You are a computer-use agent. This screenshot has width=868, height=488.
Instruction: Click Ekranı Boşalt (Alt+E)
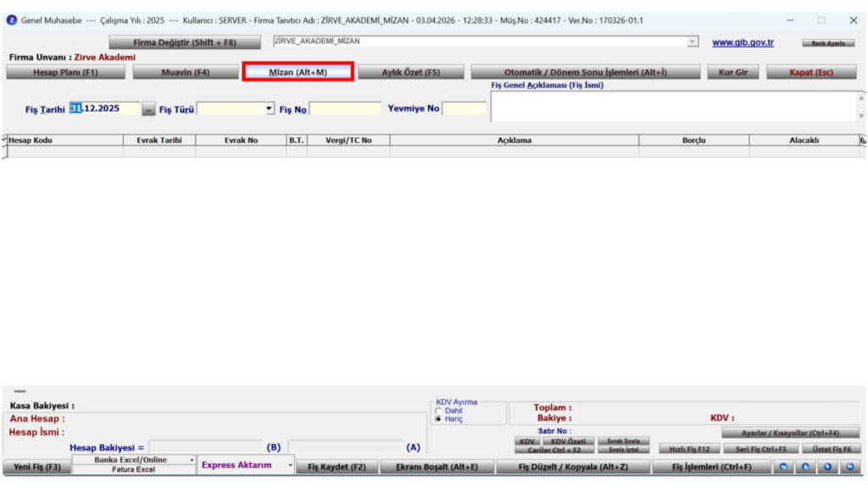coord(437,467)
